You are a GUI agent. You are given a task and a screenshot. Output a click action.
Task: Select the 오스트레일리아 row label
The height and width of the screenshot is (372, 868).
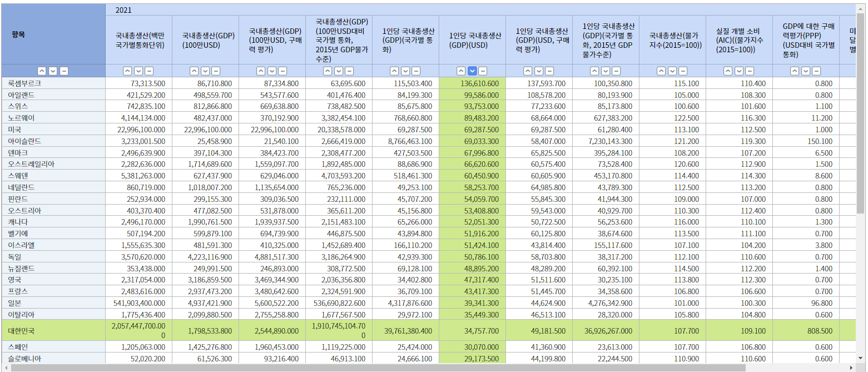[31, 164]
